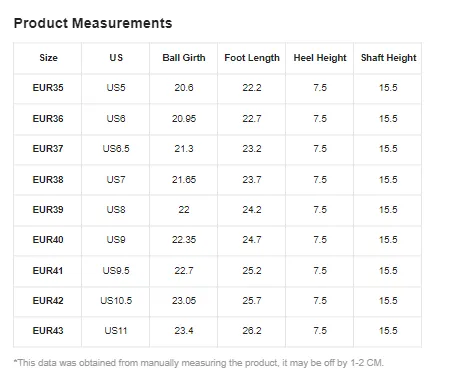Select the Ball Girth header cell

pos(184,58)
